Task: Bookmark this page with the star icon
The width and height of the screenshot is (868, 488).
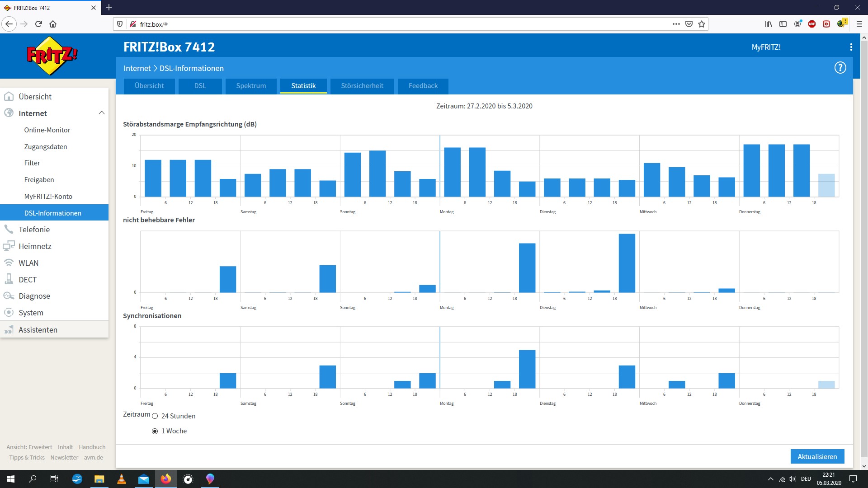Action: [702, 24]
